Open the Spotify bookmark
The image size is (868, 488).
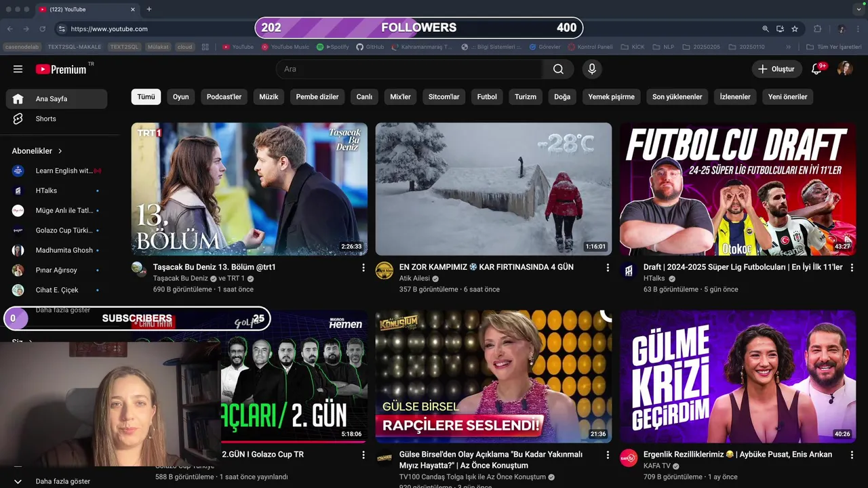(333, 47)
